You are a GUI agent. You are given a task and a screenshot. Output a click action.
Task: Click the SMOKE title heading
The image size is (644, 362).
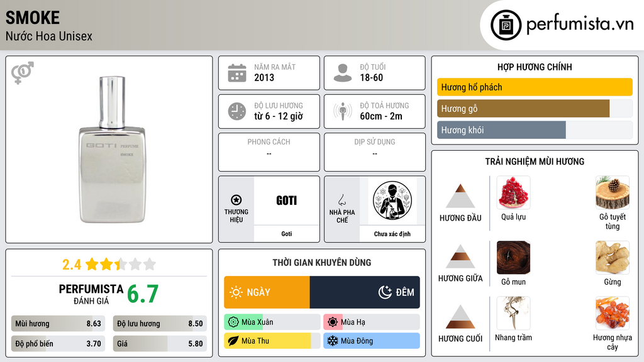[33, 18]
